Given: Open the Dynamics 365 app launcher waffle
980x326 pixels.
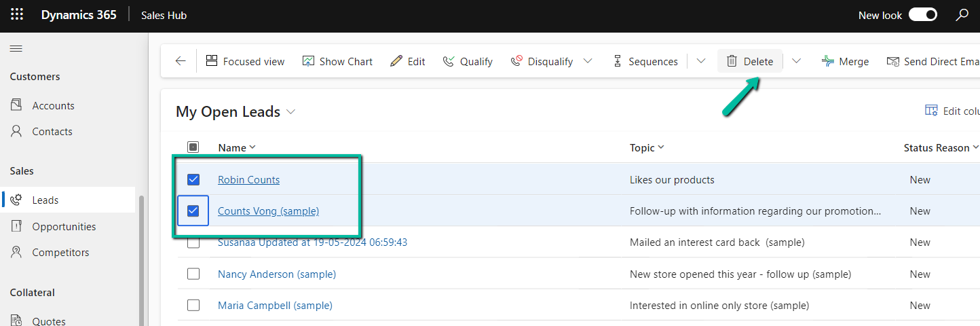Looking at the screenshot, I should coord(17,15).
